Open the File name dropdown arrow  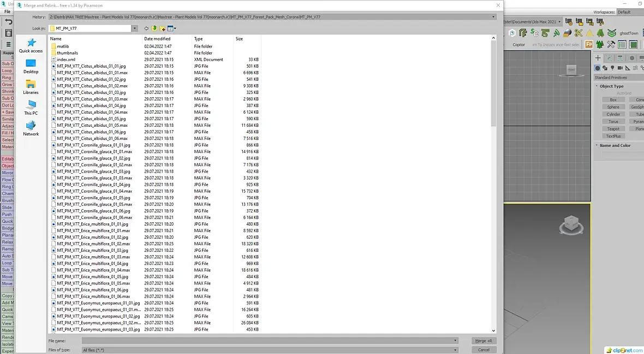tap(455, 340)
